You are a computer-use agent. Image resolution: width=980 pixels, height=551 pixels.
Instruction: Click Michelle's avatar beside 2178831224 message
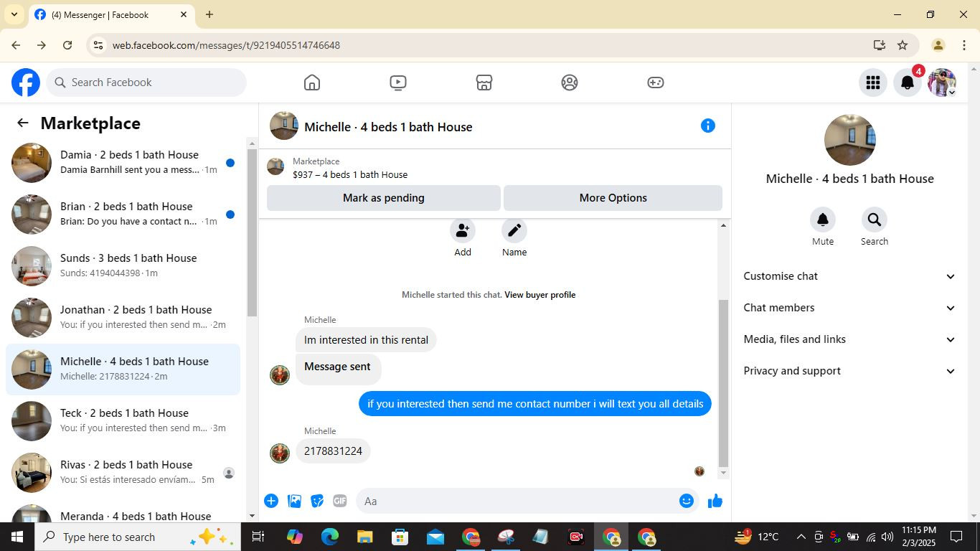tap(280, 453)
